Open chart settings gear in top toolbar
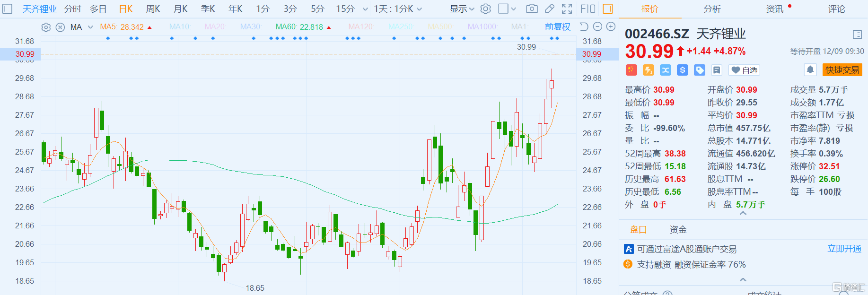This screenshot has height=295, width=868. click(485, 9)
